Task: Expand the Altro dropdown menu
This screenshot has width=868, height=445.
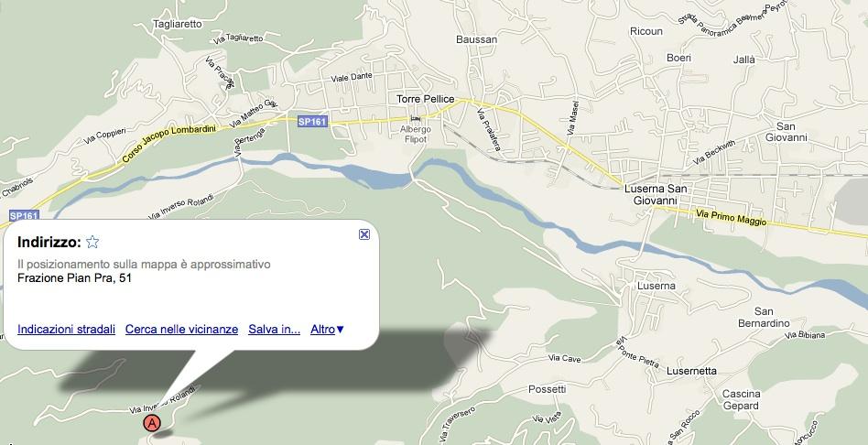Action: coord(327,330)
